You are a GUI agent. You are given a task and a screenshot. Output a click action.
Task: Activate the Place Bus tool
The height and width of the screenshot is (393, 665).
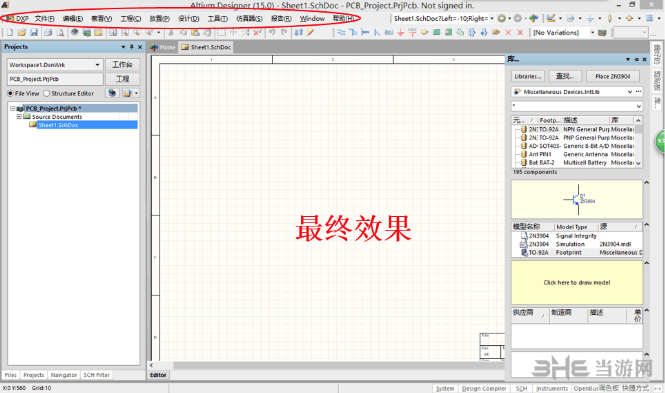tap(353, 33)
